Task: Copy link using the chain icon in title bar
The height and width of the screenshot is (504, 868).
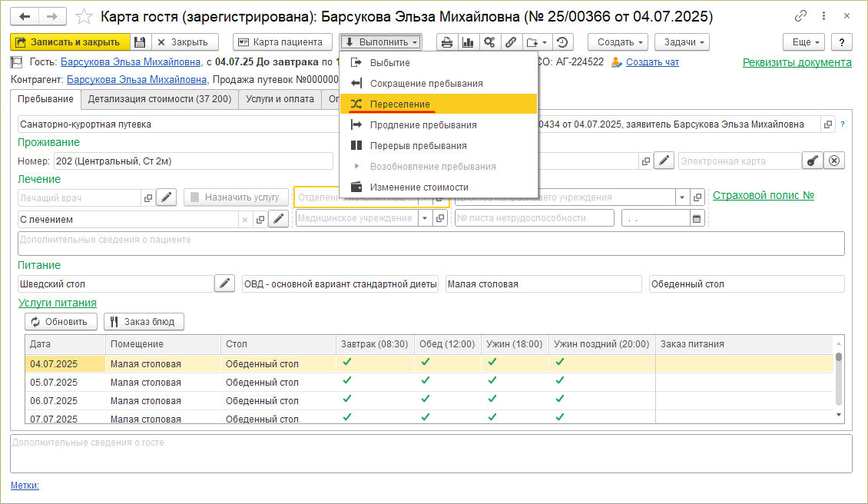Action: pos(801,15)
